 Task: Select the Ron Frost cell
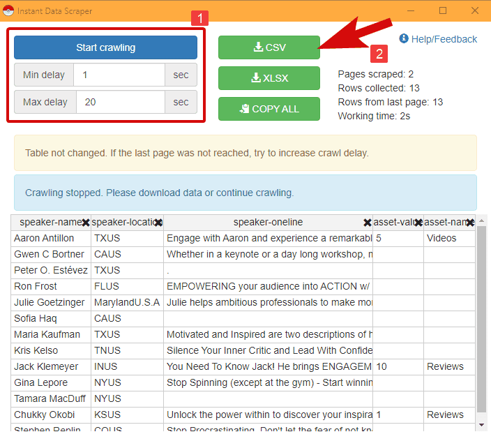(x=51, y=286)
